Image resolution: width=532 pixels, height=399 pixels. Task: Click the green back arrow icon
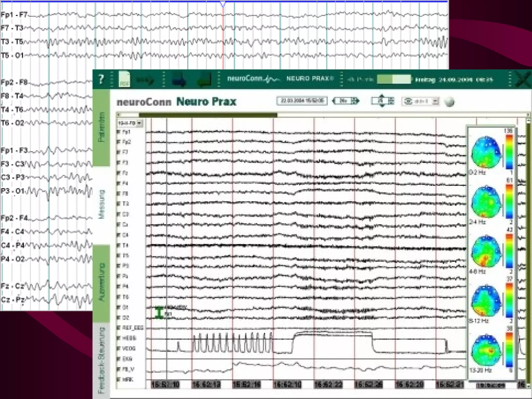tap(204, 79)
